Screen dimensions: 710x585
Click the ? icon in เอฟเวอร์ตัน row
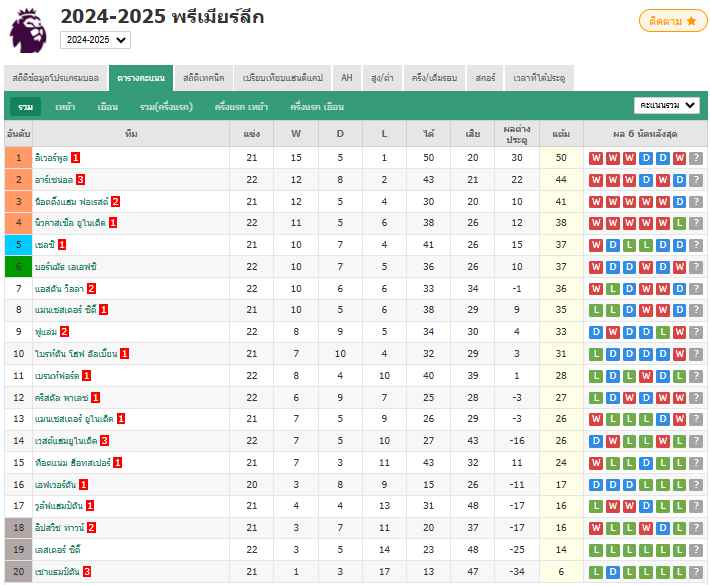696,485
